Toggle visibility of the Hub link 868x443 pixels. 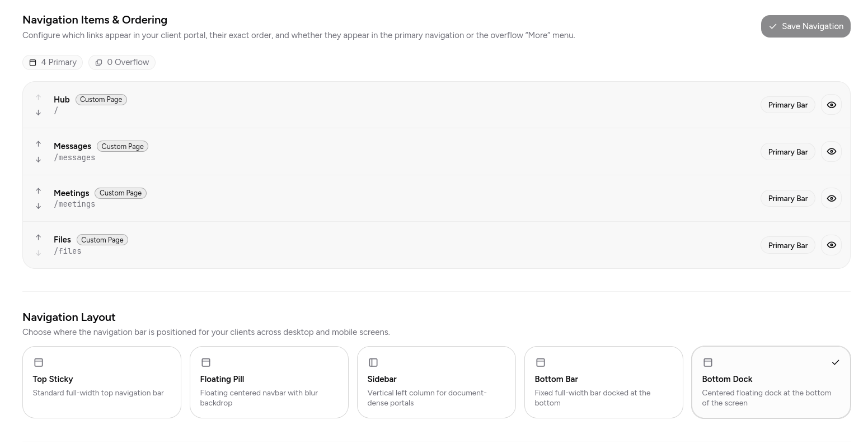831,105
